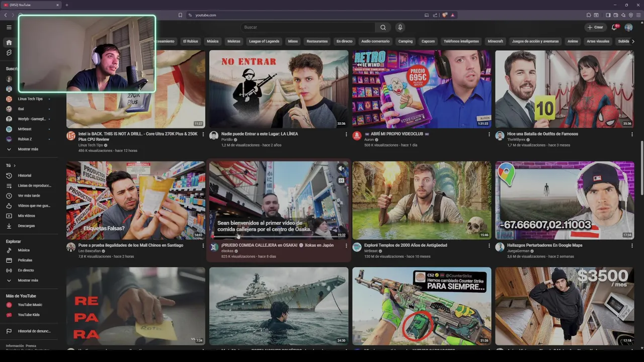Open options menu for LA LÍNEA video
Screen dimensions: 644x362
pos(346,134)
